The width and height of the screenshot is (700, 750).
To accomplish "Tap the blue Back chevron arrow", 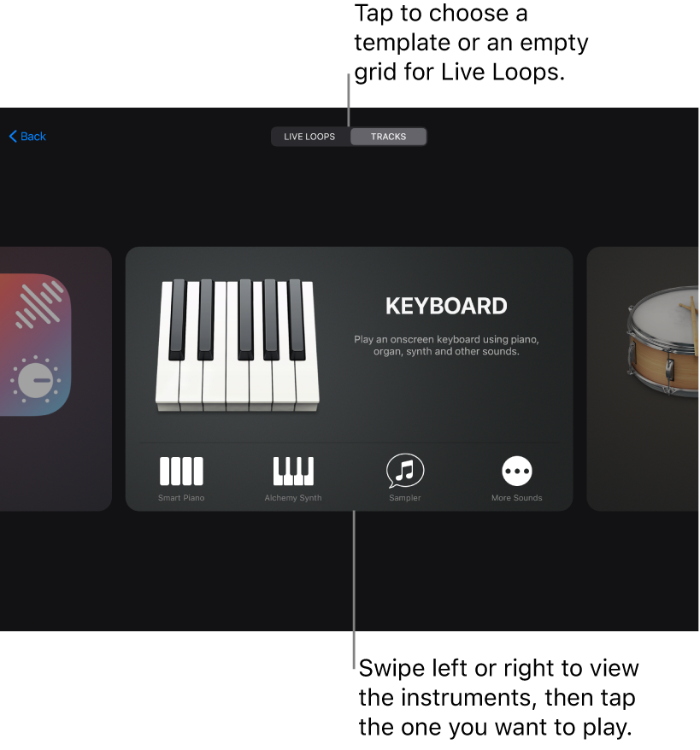I will click(12, 136).
